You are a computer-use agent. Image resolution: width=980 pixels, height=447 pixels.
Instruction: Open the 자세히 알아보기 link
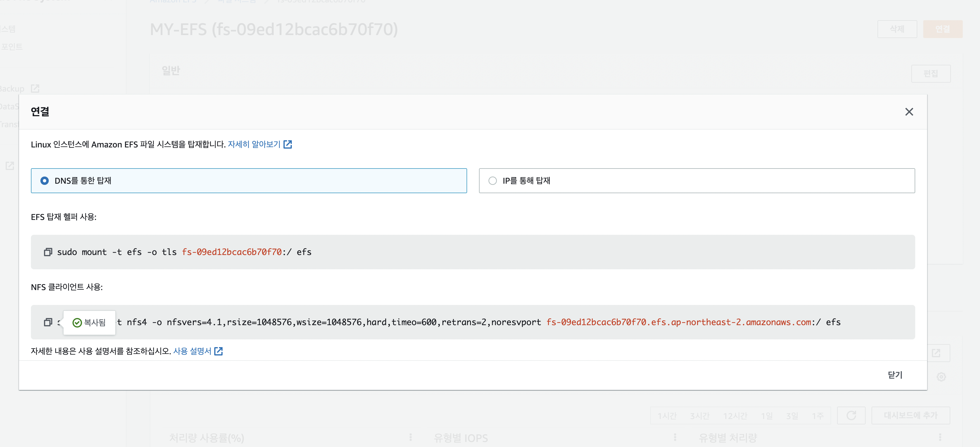[254, 144]
